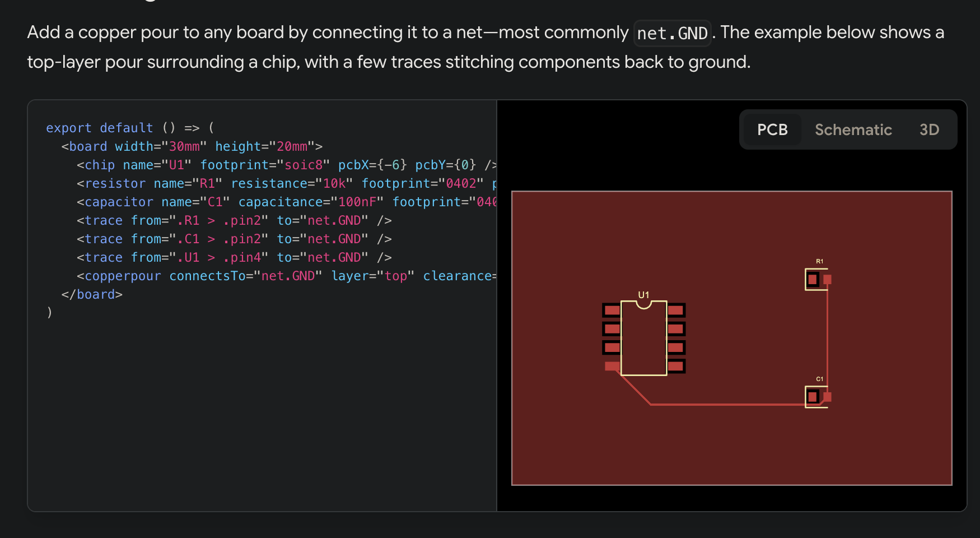Screen dimensions: 980x538
Task: Select the PCB tab in the viewer
Action: [772, 129]
